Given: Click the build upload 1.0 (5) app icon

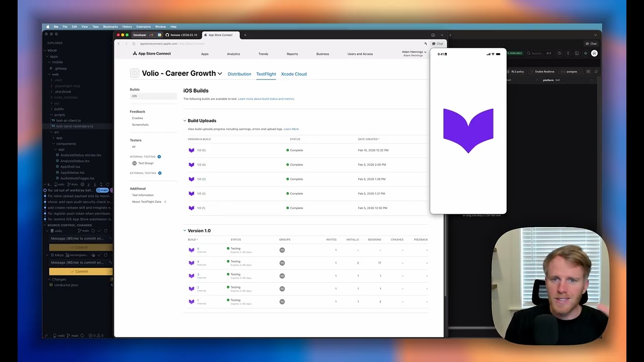Looking at the screenshot, I should tap(191, 150).
